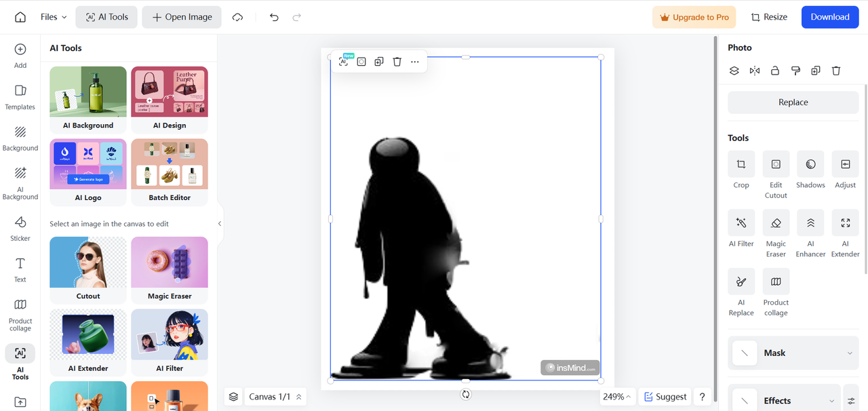Delete image via floating toolbar trash icon
Image resolution: width=868 pixels, height=411 pixels.
point(397,62)
